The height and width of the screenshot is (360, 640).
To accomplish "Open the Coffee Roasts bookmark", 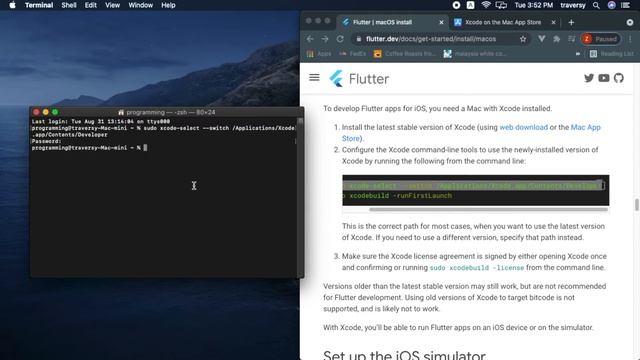I will pos(405,53).
